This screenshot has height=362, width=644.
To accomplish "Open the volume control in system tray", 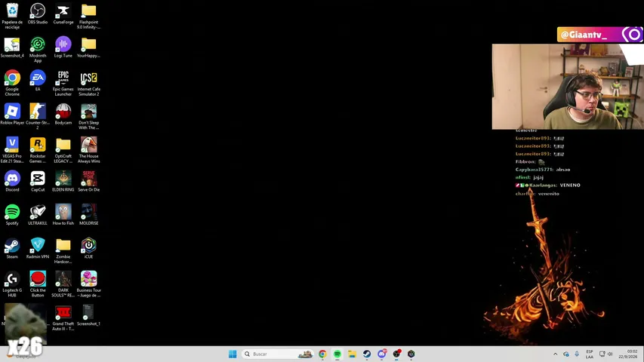I will [610, 354].
